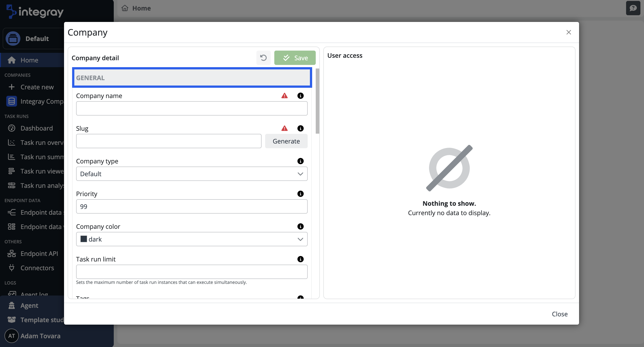Screen dimensions: 644x347
Task: Click the Priority info icon
Action: 300,194
